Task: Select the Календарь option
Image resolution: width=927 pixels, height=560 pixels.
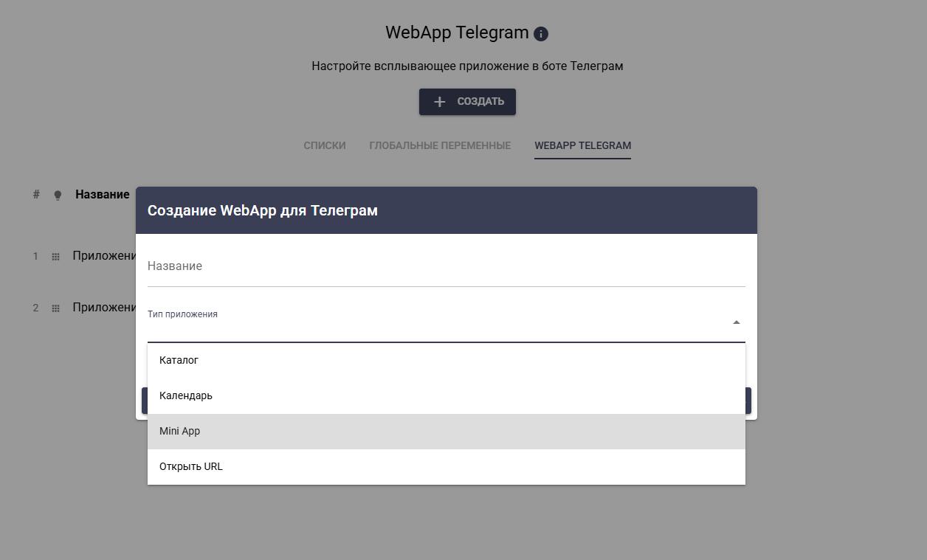Action: pyautogui.click(x=186, y=395)
